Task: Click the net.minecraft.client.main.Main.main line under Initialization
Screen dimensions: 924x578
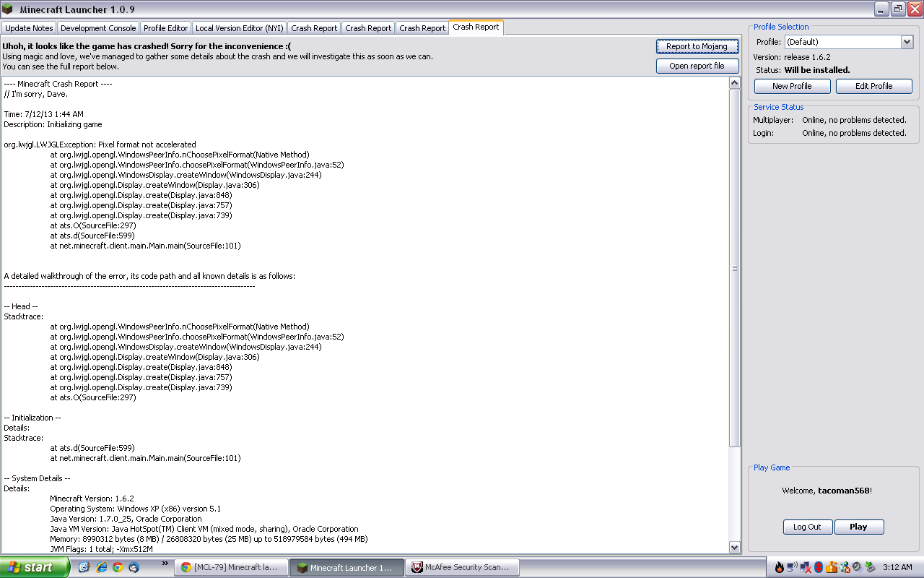Action: (x=145, y=458)
